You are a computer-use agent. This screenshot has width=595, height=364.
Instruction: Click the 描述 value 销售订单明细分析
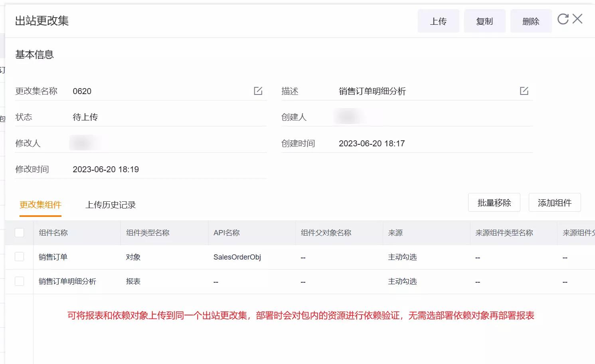pos(372,91)
